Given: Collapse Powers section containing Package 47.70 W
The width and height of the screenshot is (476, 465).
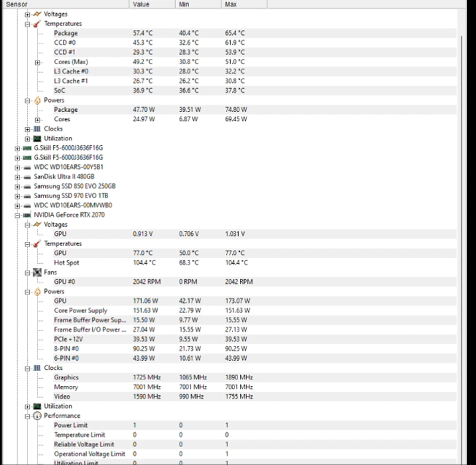Looking at the screenshot, I should pos(27,101).
